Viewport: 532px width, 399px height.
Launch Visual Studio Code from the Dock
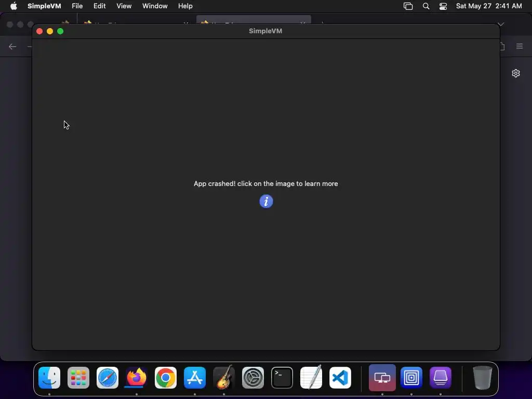click(x=340, y=378)
